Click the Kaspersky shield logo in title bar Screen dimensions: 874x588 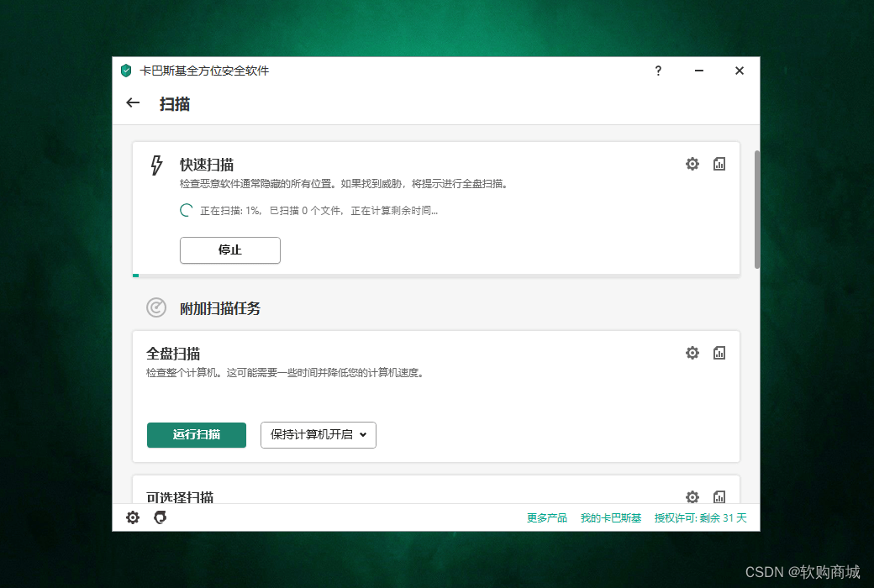[x=126, y=71]
